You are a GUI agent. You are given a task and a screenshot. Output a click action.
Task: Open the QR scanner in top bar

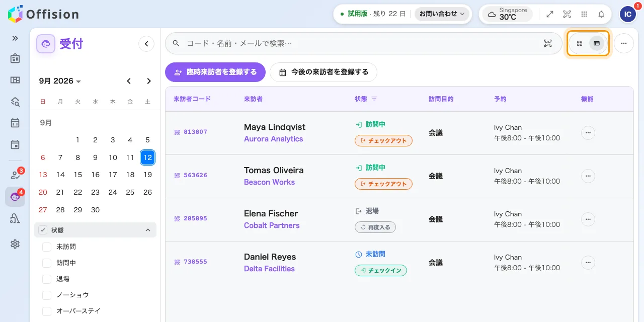coord(567,14)
